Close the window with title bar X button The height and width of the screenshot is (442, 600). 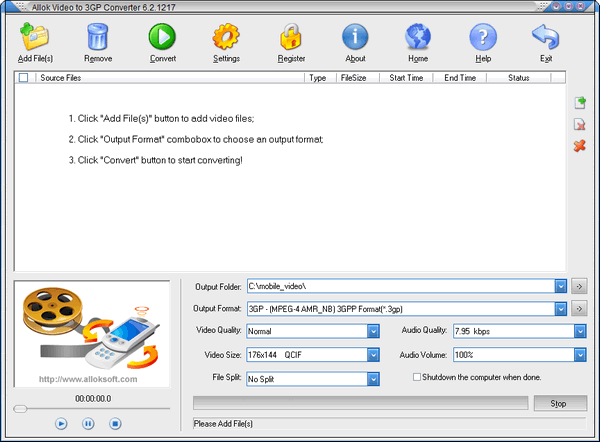point(580,6)
